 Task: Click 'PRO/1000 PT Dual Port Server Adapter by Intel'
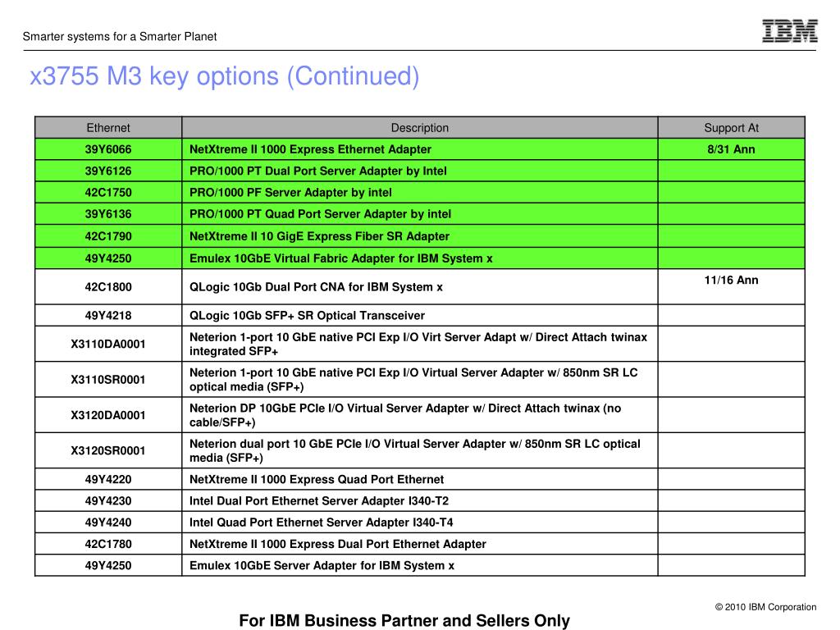(x=317, y=171)
